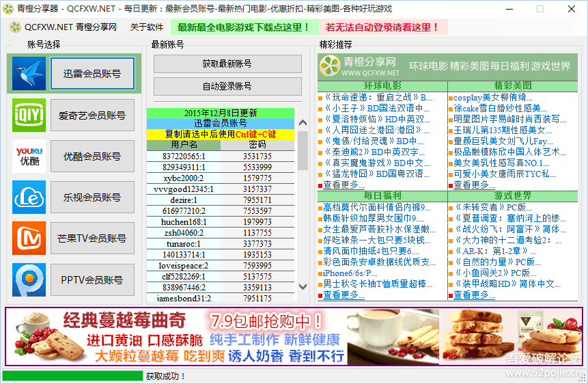The image size is (588, 384).
Task: Select PPTV会员账号 button
Action: click(92, 279)
